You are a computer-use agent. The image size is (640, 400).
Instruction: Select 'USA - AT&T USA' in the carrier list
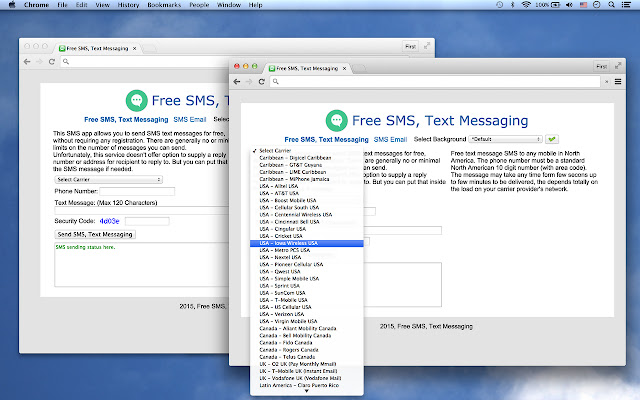[x=307, y=193]
